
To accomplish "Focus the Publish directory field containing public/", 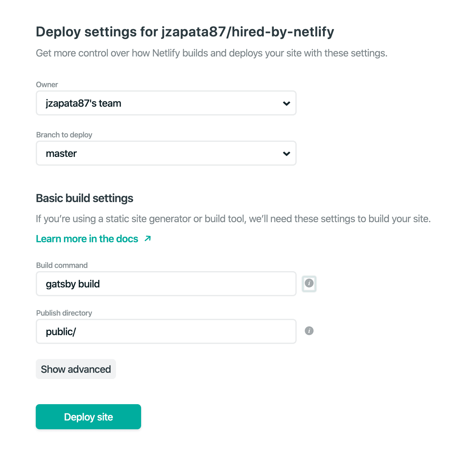I will pyautogui.click(x=166, y=332).
